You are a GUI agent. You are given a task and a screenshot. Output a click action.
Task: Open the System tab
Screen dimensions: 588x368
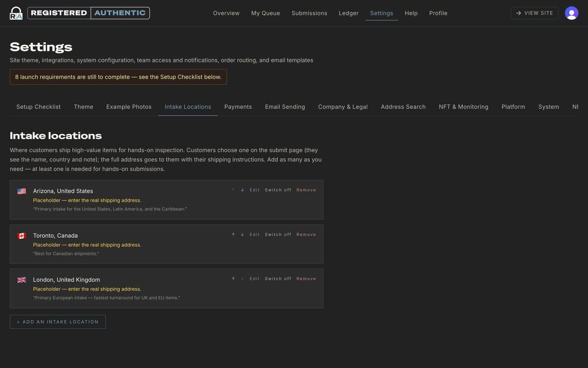[x=549, y=107]
